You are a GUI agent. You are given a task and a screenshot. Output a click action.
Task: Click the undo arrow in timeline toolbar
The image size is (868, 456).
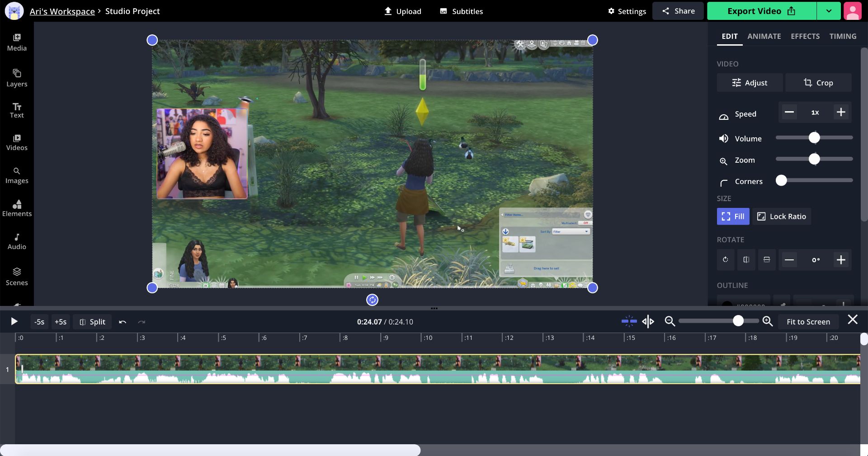tap(123, 322)
